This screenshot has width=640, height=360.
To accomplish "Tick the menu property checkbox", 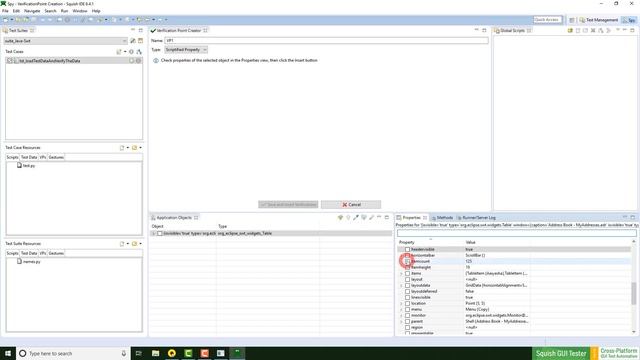I will [x=407, y=309].
